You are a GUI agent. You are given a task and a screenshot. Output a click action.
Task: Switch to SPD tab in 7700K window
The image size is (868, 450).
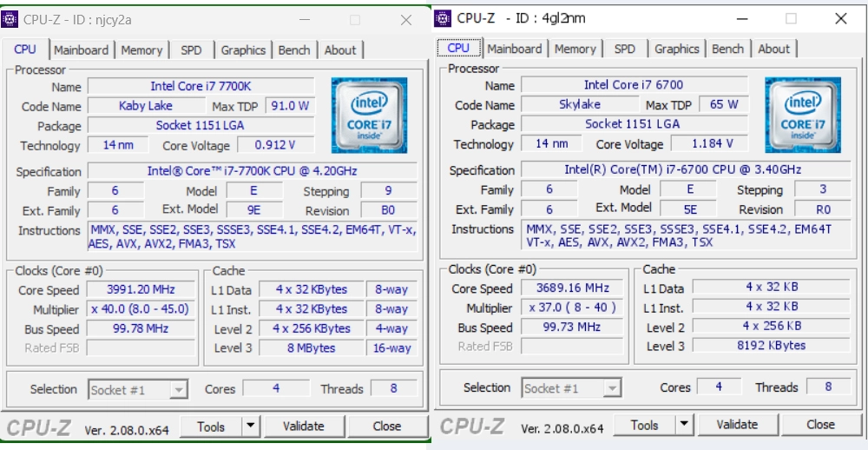coord(191,50)
